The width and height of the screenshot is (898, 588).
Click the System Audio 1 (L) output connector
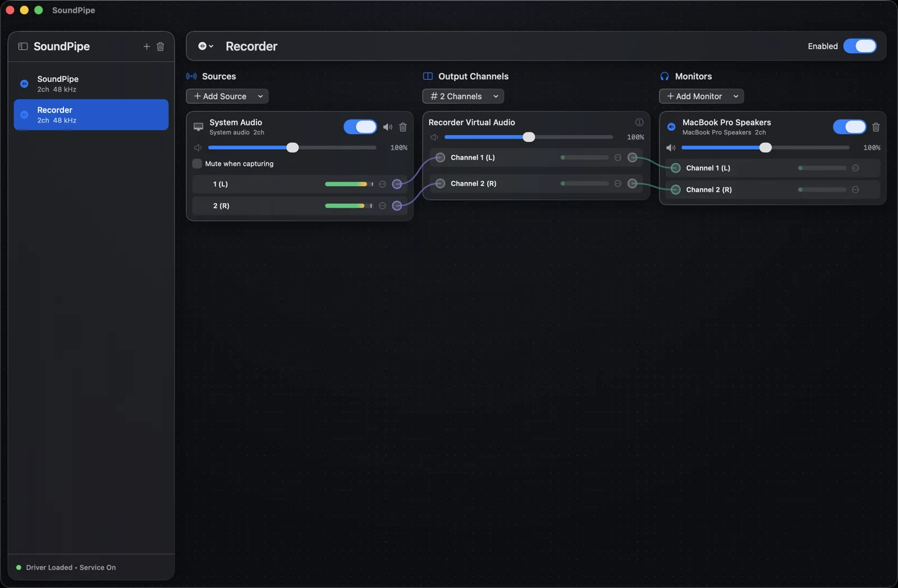[x=397, y=184]
